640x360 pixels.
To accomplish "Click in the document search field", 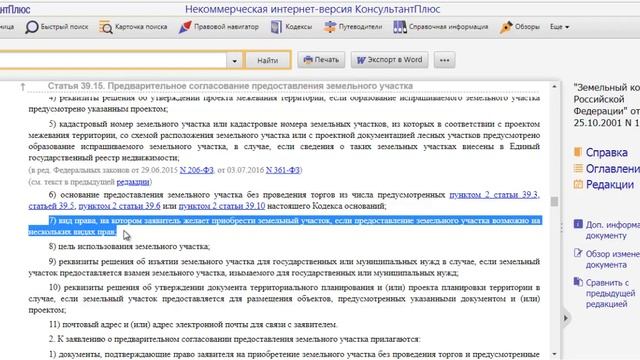I will coord(112,60).
